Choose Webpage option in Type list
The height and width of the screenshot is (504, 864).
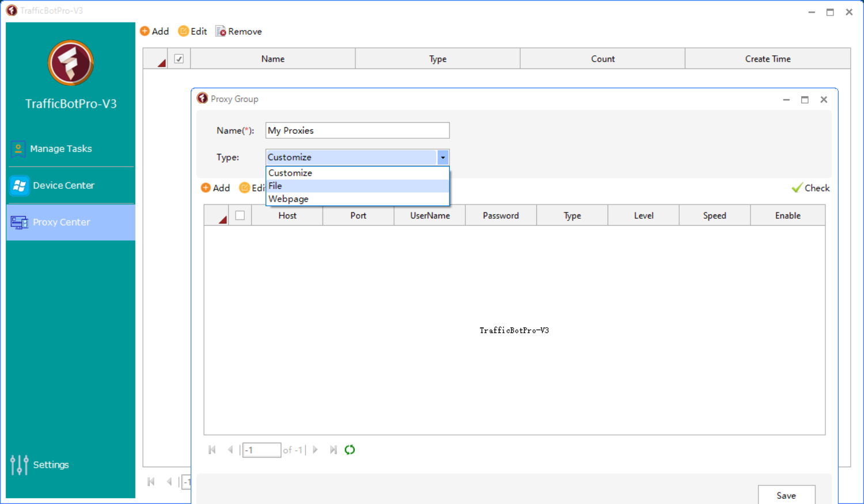[x=357, y=199]
